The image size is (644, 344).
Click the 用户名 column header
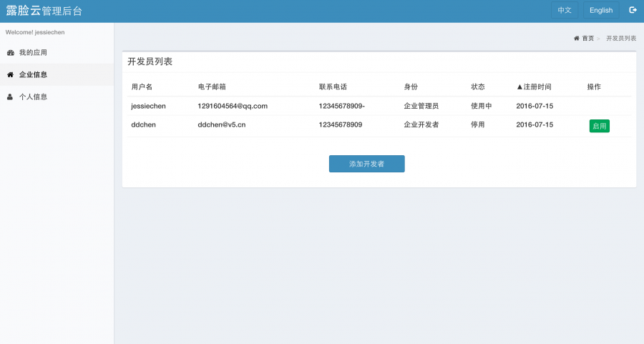click(142, 87)
